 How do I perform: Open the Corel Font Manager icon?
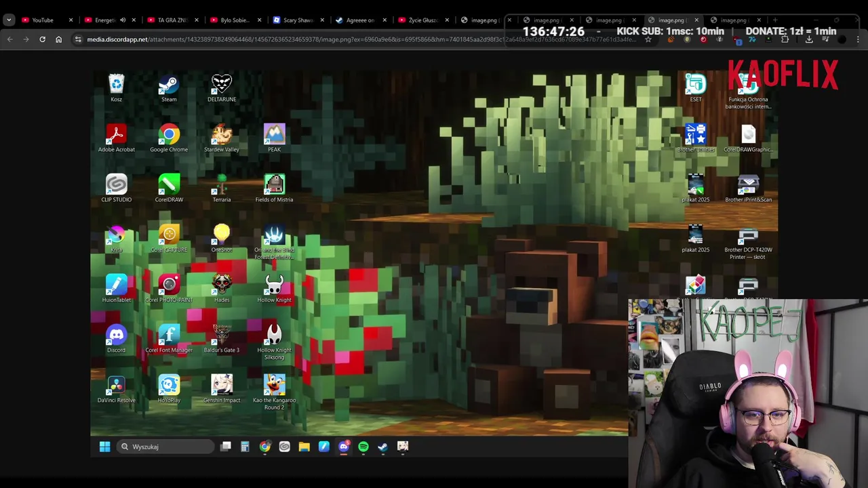[169, 340]
